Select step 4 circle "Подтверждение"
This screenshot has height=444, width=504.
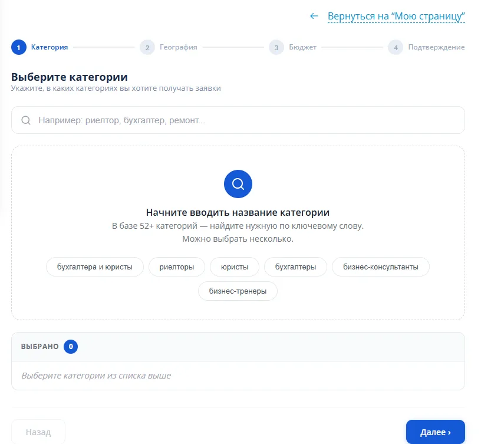396,47
